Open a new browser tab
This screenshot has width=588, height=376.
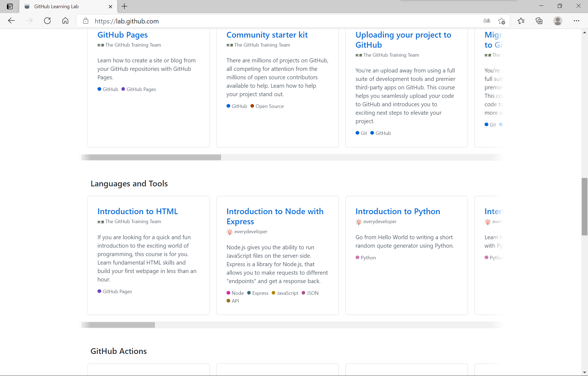click(x=124, y=6)
